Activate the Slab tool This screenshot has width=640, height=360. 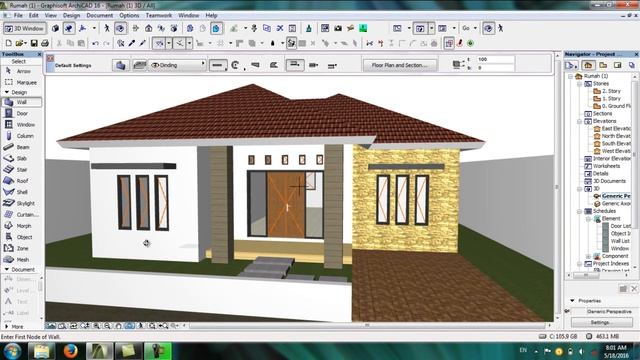(21, 158)
